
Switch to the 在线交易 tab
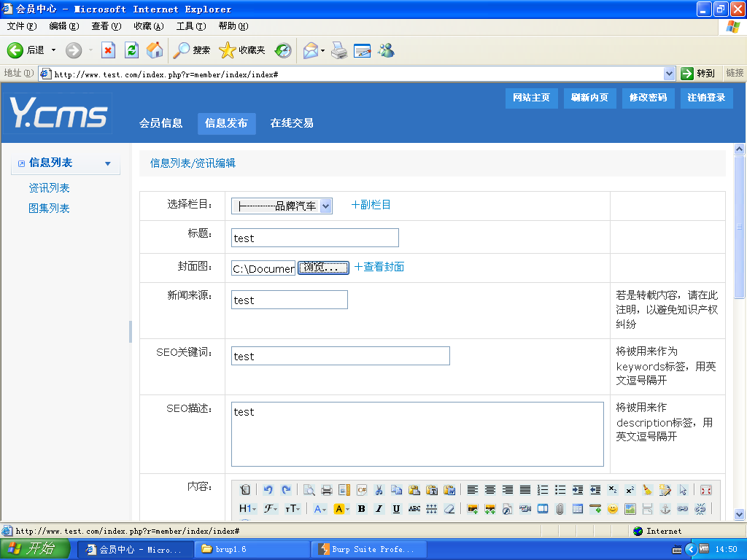[x=292, y=123]
